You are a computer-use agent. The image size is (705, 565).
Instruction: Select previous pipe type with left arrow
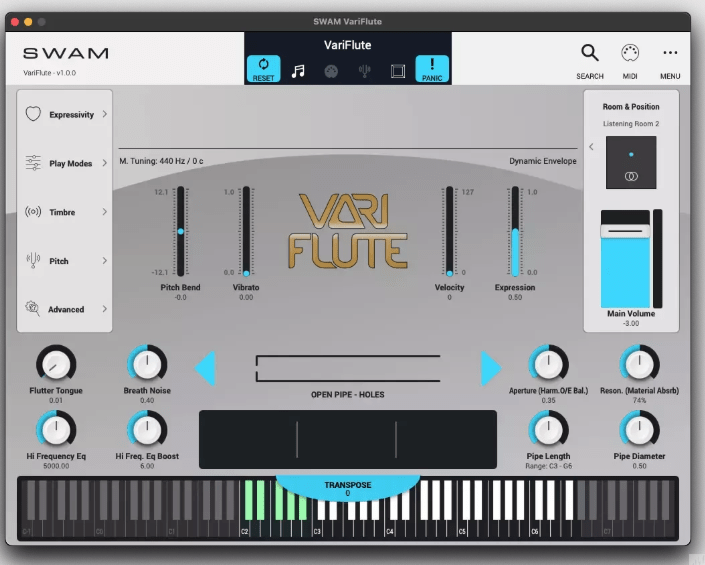tap(205, 369)
